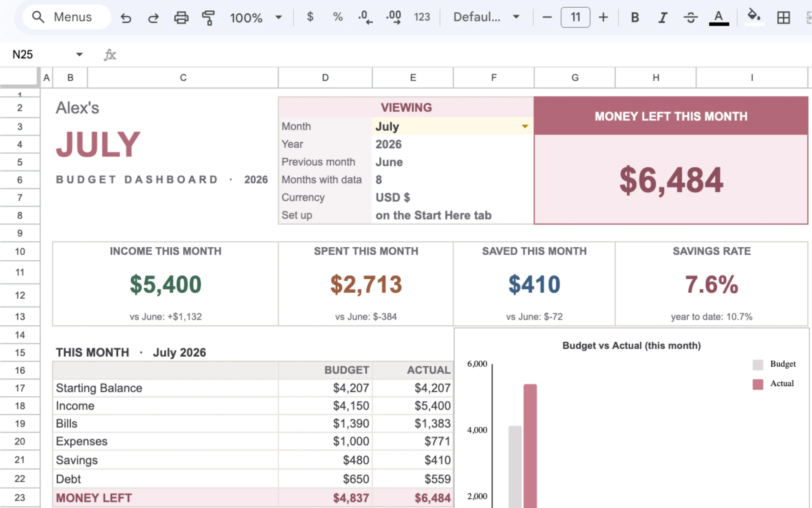812x508 pixels.
Task: Open the Default font dropdown
Action: [x=487, y=17]
